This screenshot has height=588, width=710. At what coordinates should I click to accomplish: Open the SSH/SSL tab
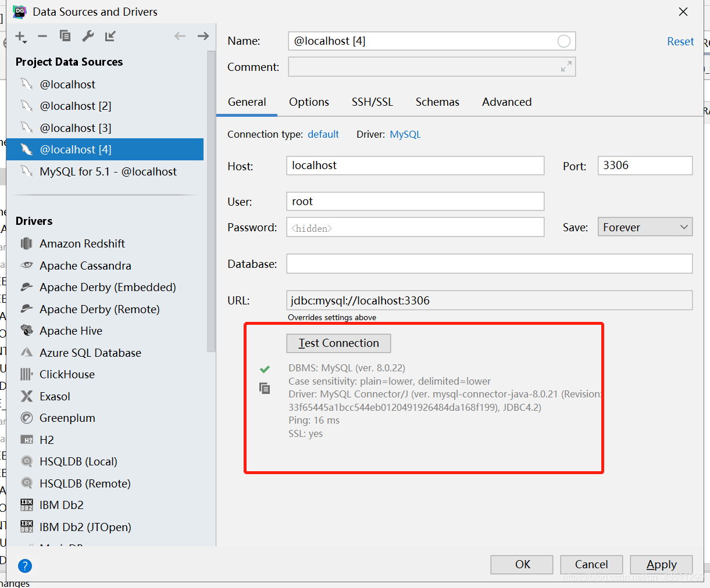[372, 102]
